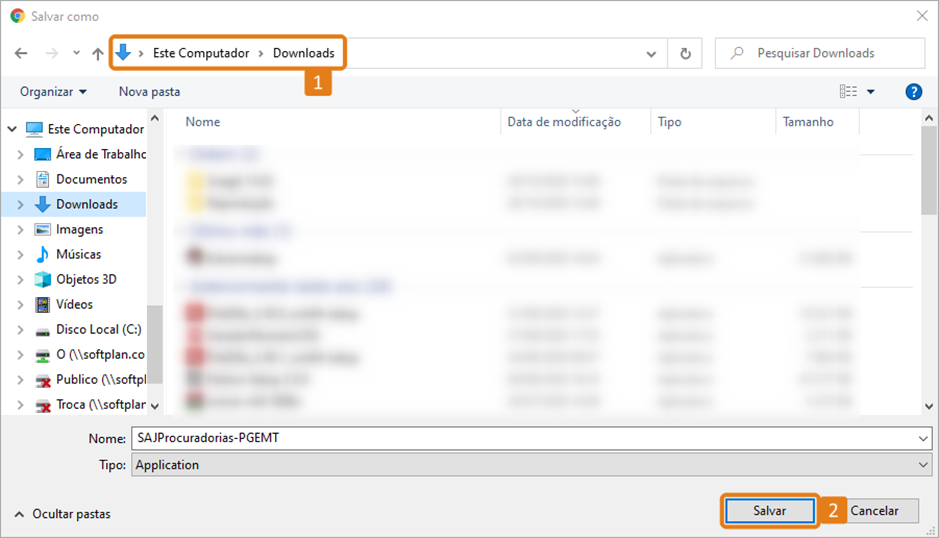Expand the Documentos tree node
Viewport: 939px width, 538px height.
tap(21, 179)
